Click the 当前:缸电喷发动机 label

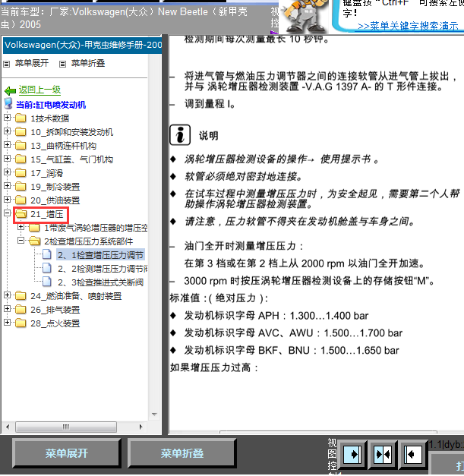[51, 105]
